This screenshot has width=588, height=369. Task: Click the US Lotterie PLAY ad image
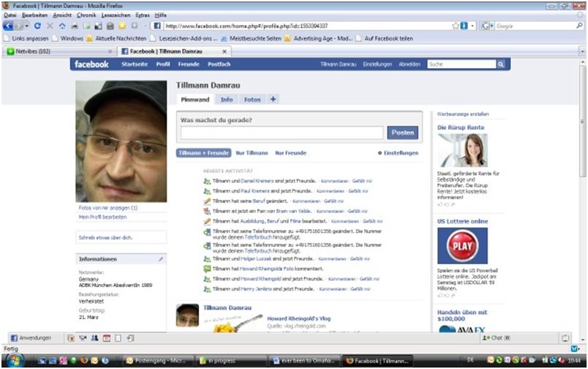462,245
